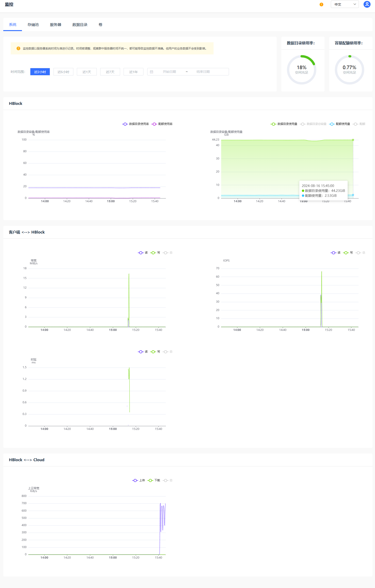Toggle 写 series in 时延 chart legend
Viewport: 375px width, 588px height.
click(x=155, y=351)
